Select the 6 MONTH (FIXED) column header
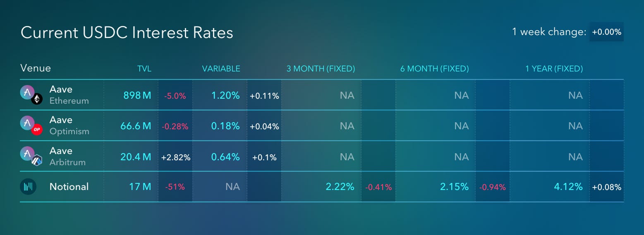 coord(435,69)
